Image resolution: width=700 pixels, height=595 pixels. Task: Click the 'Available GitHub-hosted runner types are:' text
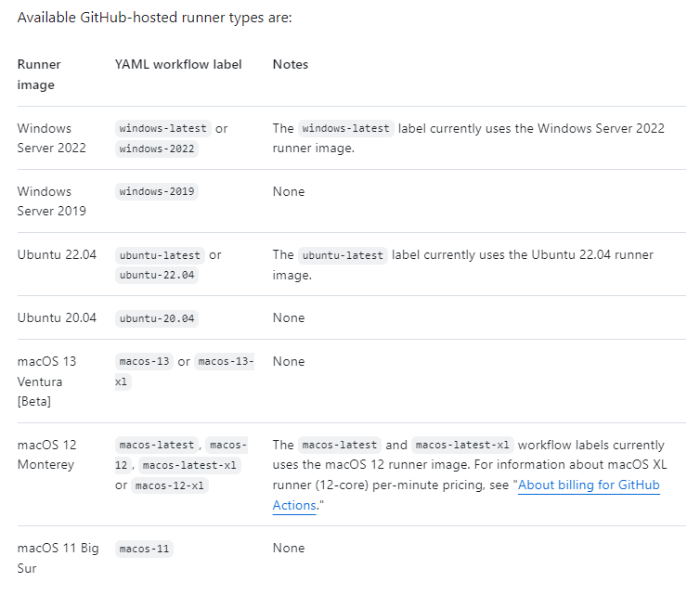tap(154, 18)
